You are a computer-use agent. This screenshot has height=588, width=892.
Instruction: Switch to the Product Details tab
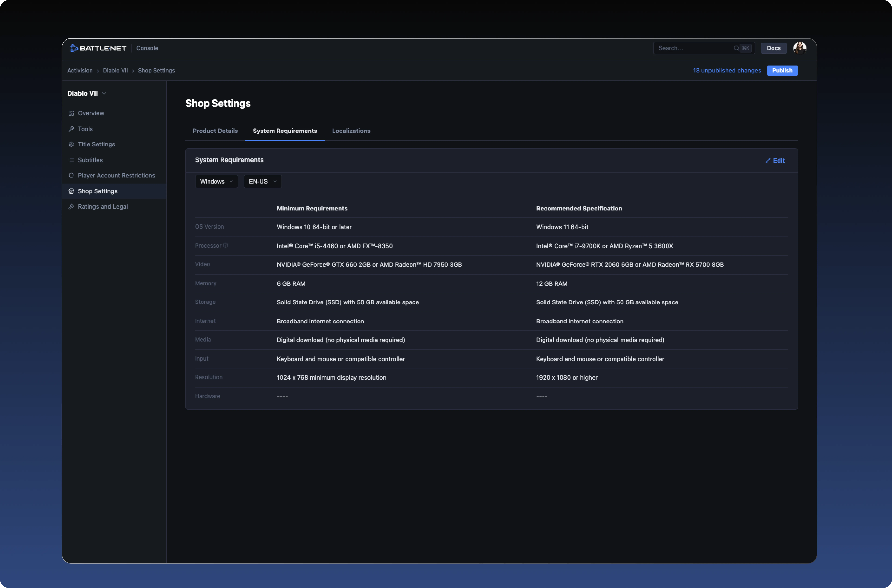tap(215, 131)
